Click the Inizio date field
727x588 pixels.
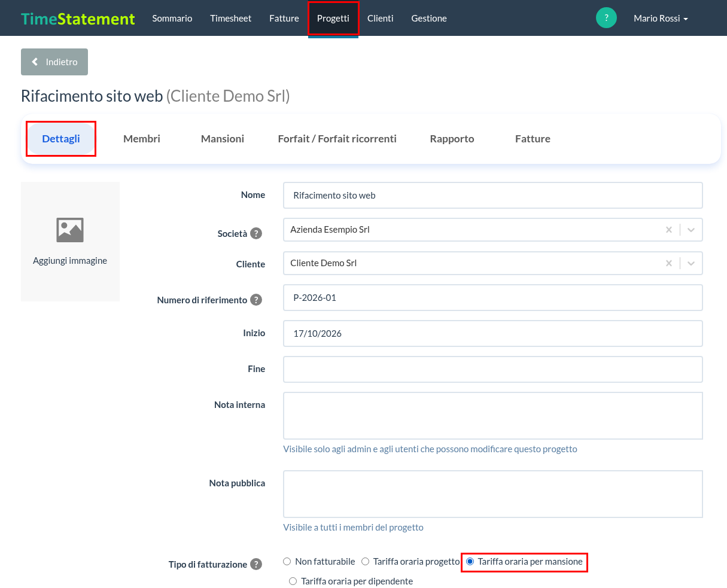[493, 334]
